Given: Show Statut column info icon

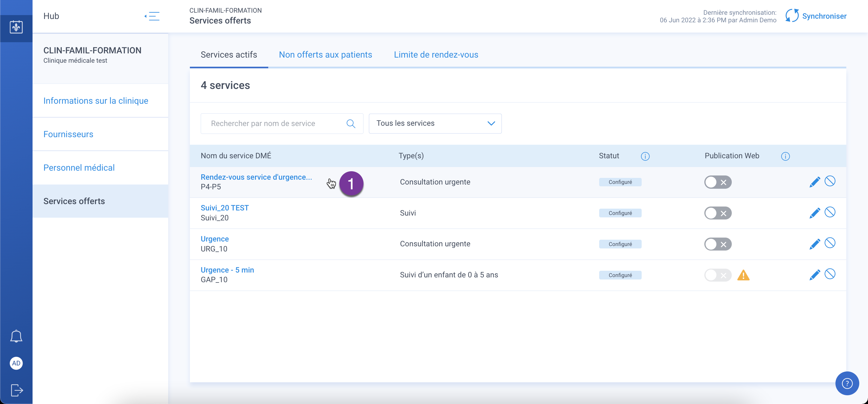Looking at the screenshot, I should (645, 156).
